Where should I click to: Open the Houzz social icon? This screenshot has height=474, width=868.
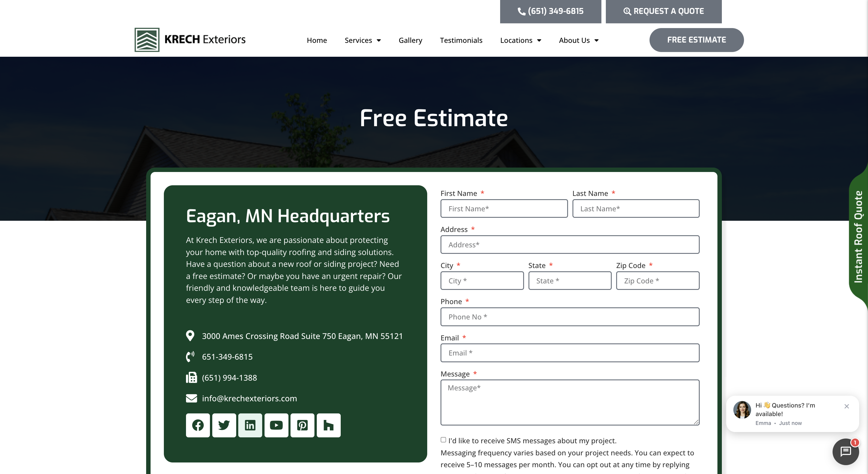pos(329,425)
